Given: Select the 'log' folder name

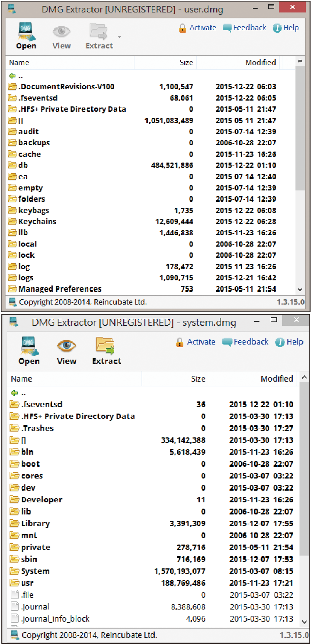Looking at the screenshot, I should tap(24, 267).
